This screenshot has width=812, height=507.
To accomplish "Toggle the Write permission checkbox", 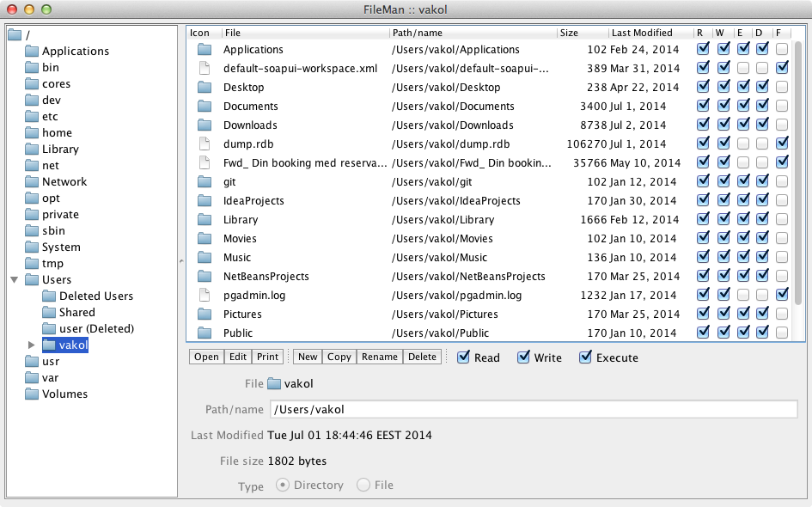I will pos(523,357).
